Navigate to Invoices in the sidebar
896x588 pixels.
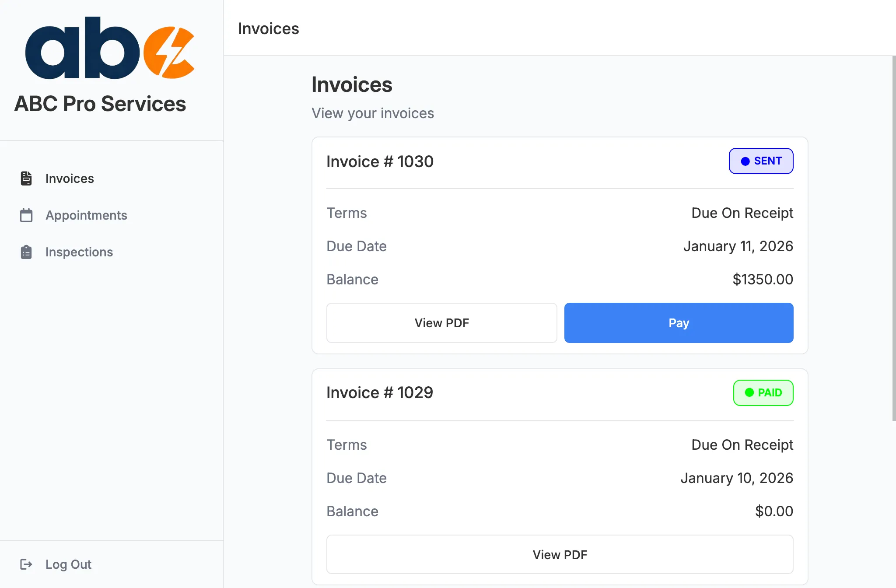click(70, 178)
